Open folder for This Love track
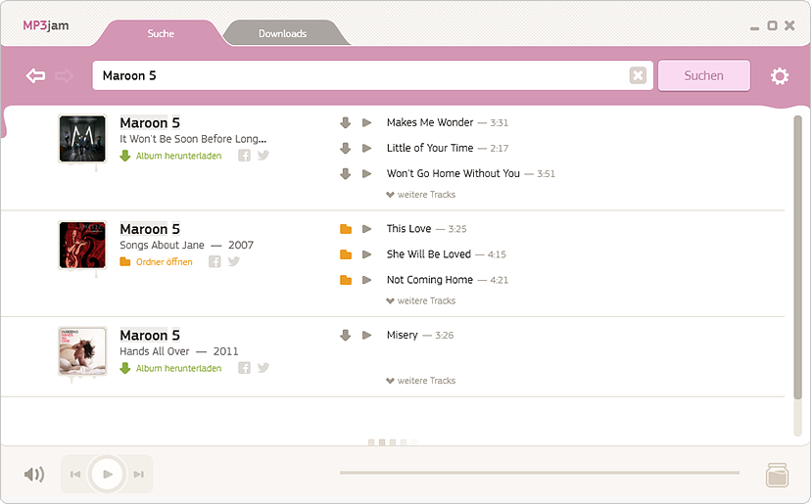Image resolution: width=812 pixels, height=504 pixels. pyautogui.click(x=346, y=229)
